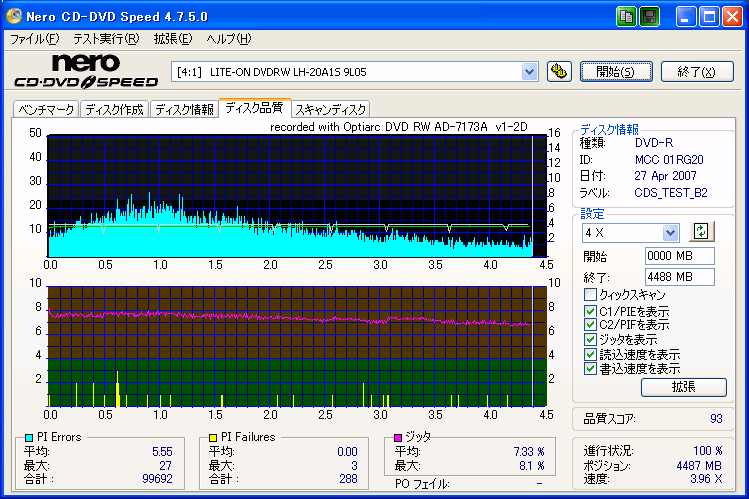Switch to the ディスク作成 tab
The width and height of the screenshot is (749, 499).
pos(115,110)
